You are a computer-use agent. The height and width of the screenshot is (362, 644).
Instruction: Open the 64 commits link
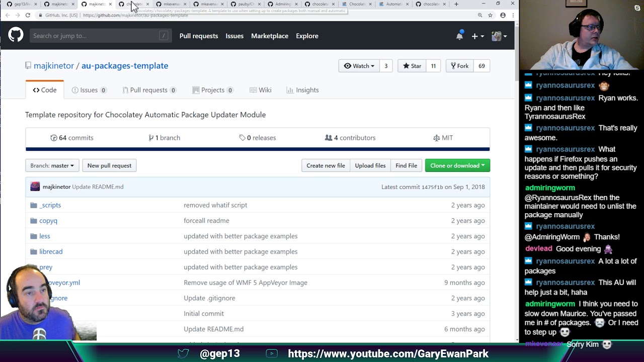72,138
